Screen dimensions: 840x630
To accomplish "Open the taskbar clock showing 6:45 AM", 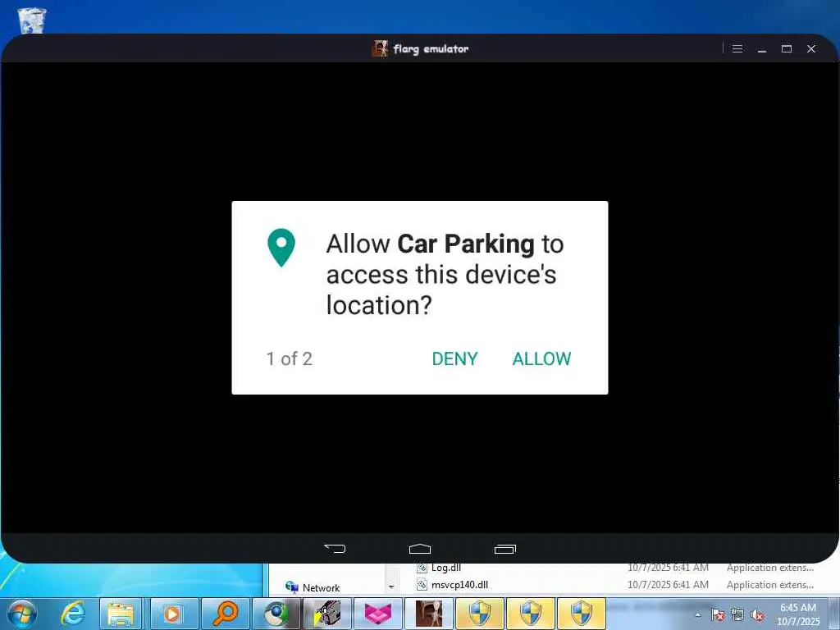I will pyautogui.click(x=798, y=614).
